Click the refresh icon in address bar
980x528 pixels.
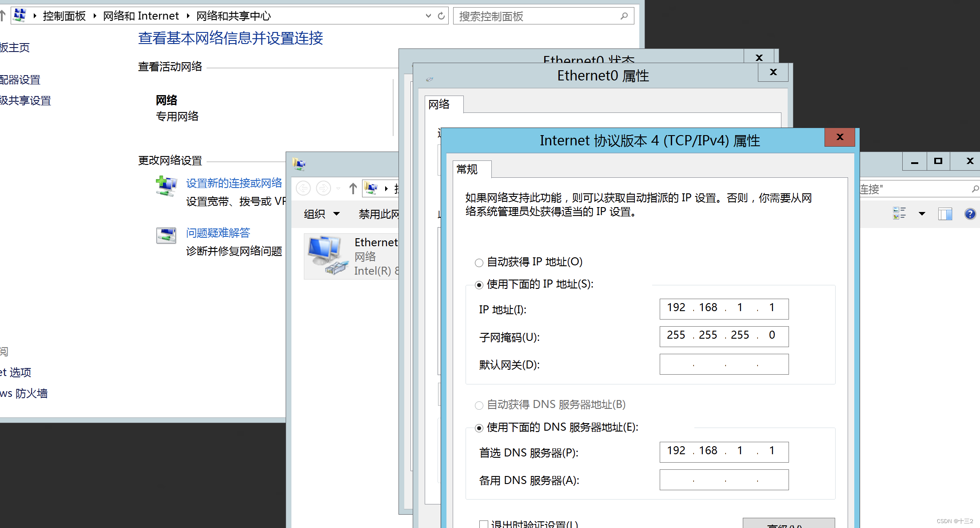(441, 16)
